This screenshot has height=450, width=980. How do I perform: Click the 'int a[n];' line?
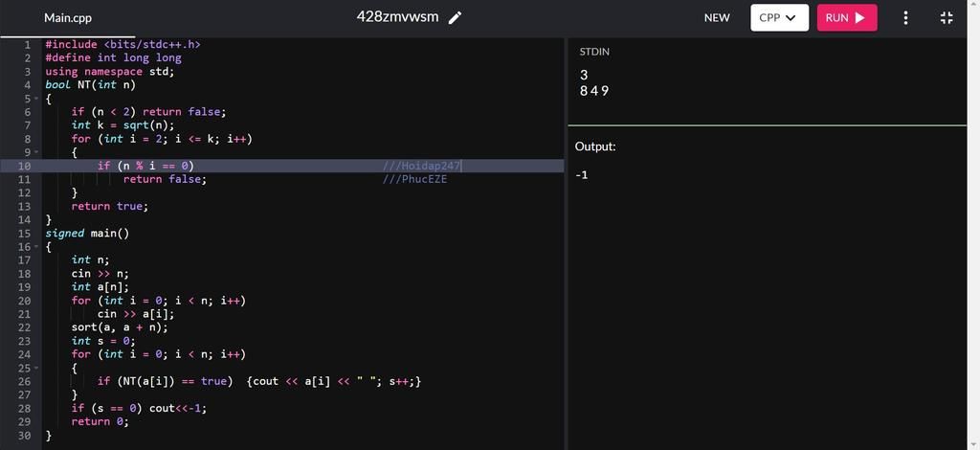[x=100, y=287]
